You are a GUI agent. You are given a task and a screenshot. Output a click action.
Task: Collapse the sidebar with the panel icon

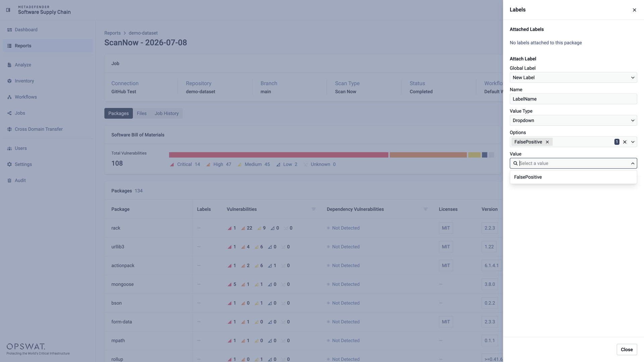(8, 10)
